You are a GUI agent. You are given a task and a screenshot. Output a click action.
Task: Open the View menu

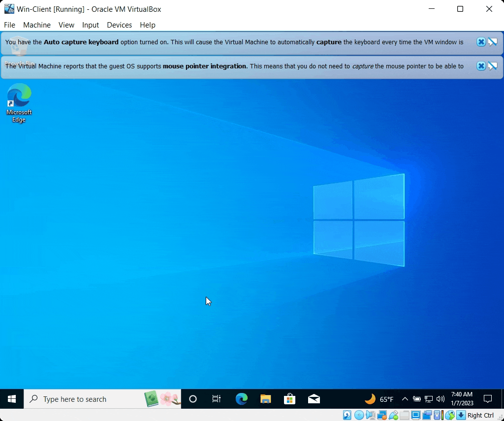pyautogui.click(x=66, y=25)
